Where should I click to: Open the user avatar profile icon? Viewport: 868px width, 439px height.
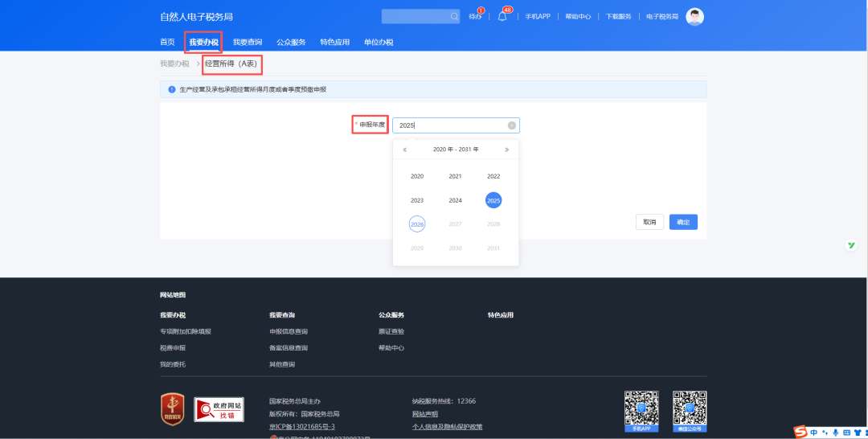[694, 17]
